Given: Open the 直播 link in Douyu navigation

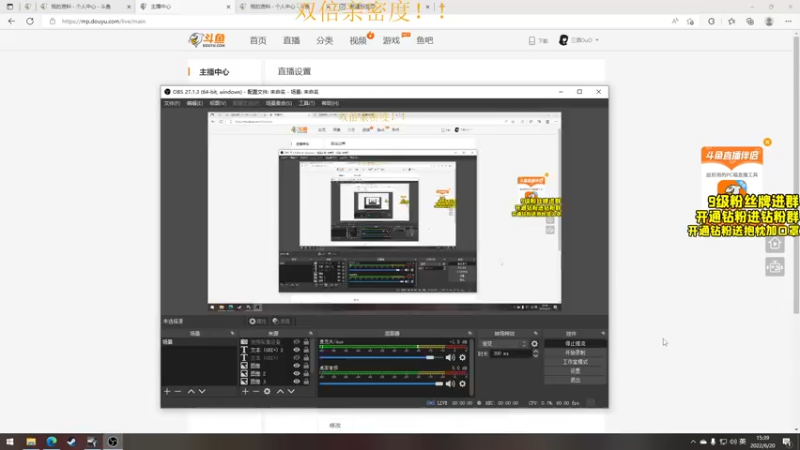Looking at the screenshot, I should [x=291, y=40].
